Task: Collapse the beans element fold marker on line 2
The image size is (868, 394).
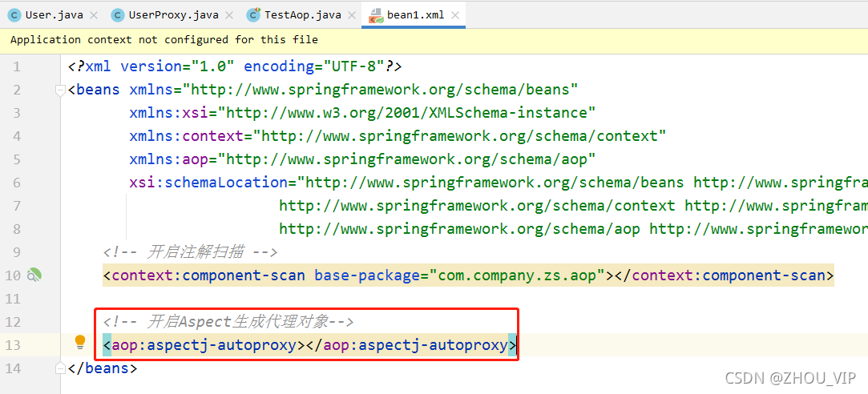Action: pyautogui.click(x=61, y=90)
